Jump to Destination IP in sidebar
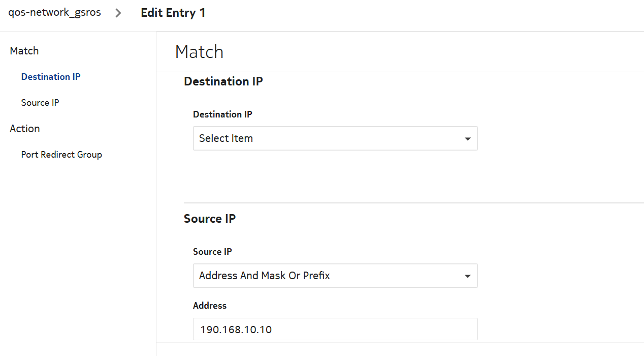Image resolution: width=644 pixels, height=356 pixels. [x=51, y=77]
